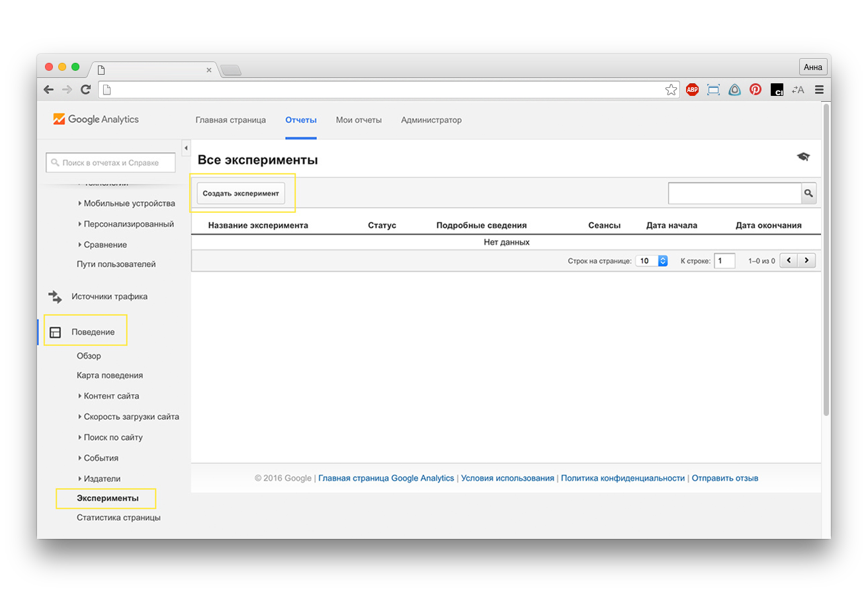Collapse sidebar with the small arrow handle
Screen dimensions: 868x607
(186, 147)
